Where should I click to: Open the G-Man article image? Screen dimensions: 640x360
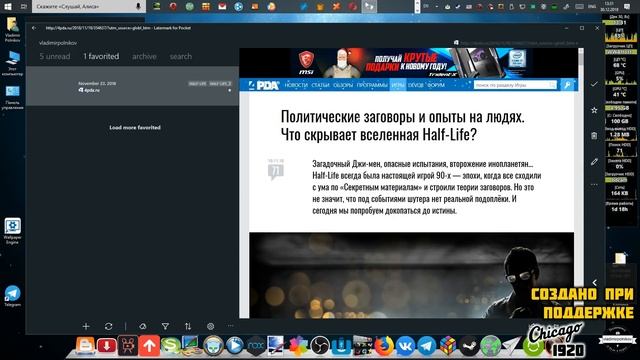click(x=411, y=275)
